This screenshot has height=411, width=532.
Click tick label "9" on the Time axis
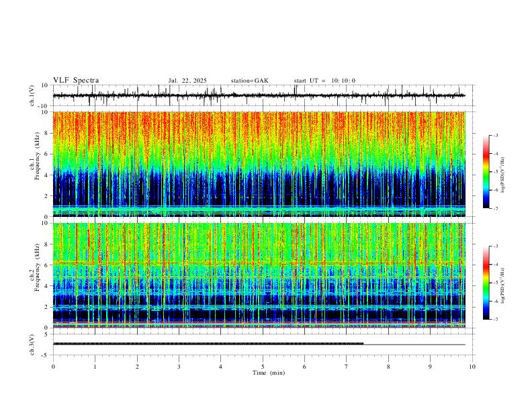pos(430,367)
